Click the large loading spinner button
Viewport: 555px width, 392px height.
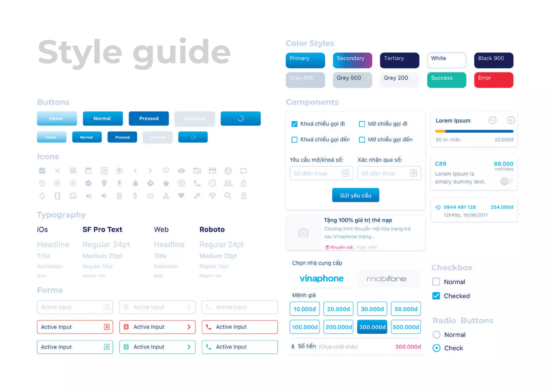point(241,118)
